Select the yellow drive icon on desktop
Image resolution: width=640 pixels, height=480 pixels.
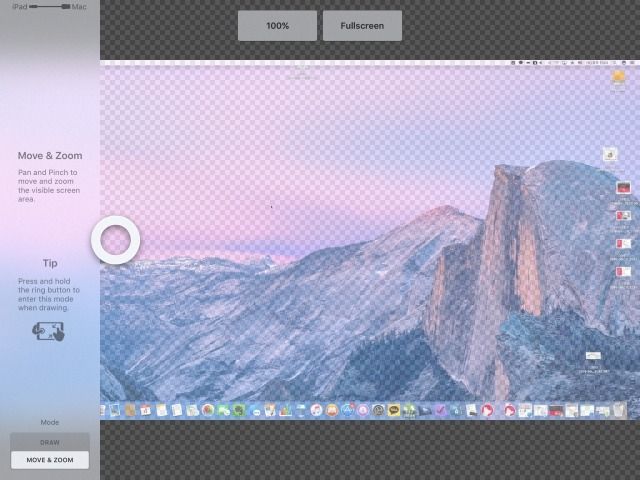pyautogui.click(x=619, y=77)
